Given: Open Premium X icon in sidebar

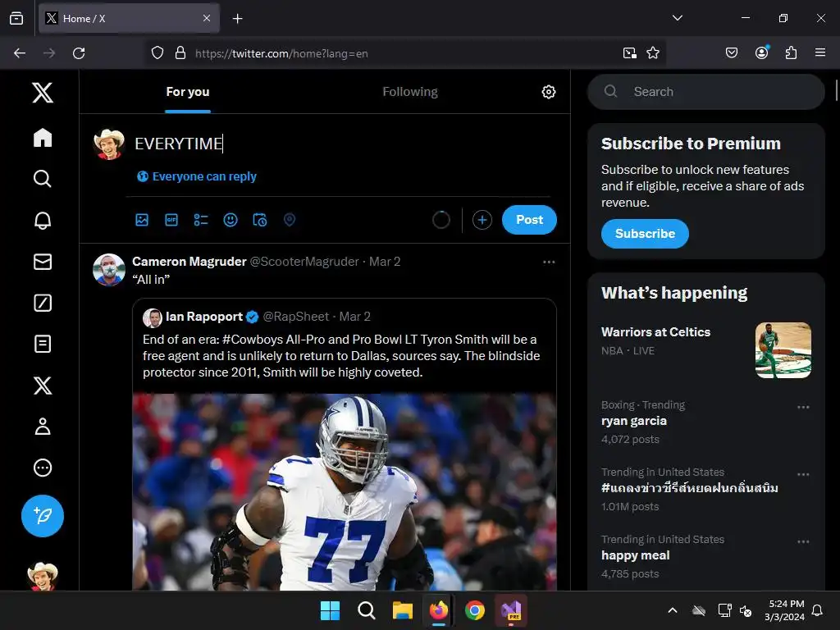Looking at the screenshot, I should pyautogui.click(x=43, y=386).
